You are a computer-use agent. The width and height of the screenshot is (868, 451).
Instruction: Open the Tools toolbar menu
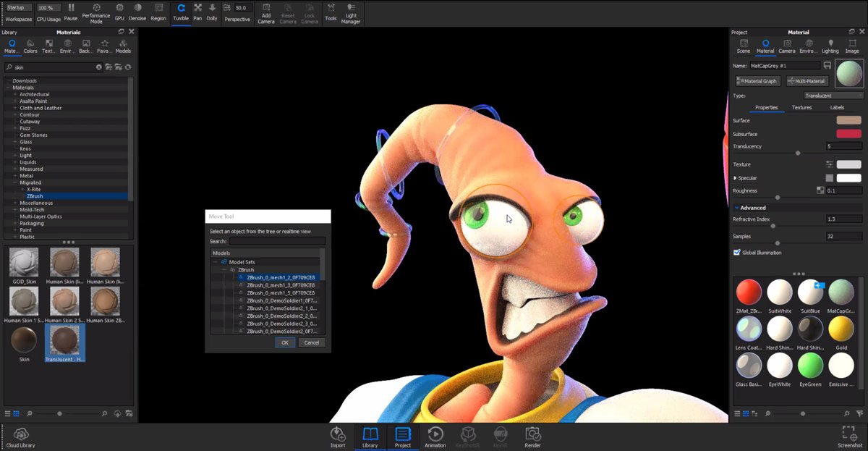pyautogui.click(x=331, y=12)
